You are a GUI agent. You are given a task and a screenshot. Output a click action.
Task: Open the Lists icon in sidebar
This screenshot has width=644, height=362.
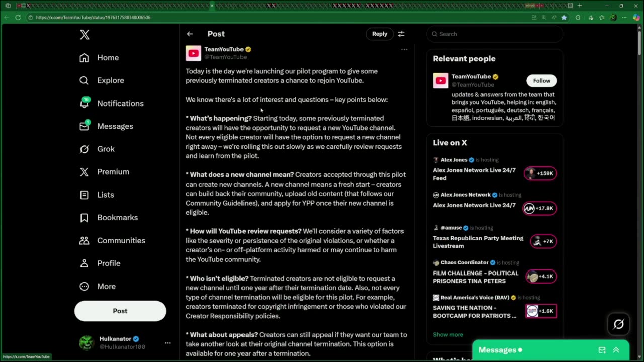pyautogui.click(x=84, y=195)
